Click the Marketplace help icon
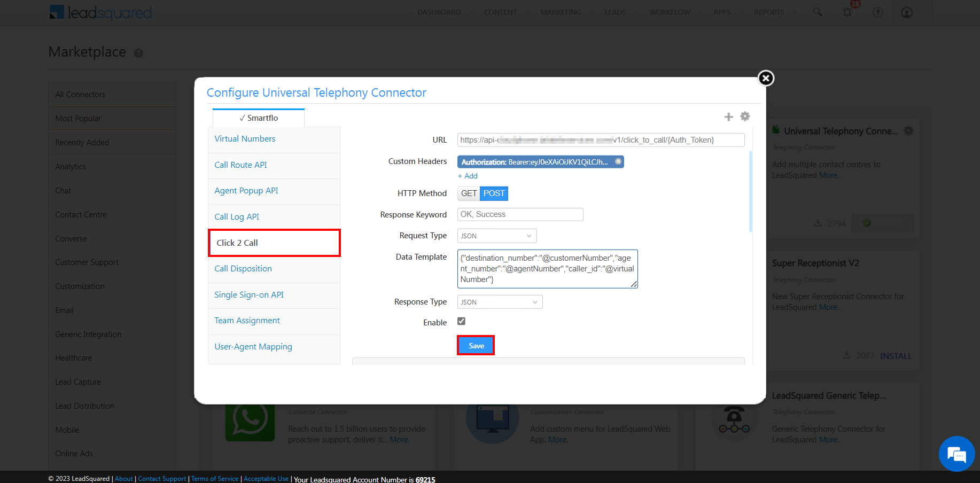The height and width of the screenshot is (483, 980). click(x=138, y=53)
